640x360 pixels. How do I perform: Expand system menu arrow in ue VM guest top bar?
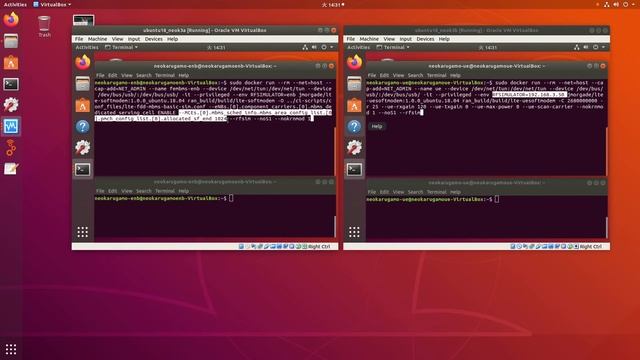click(x=603, y=47)
